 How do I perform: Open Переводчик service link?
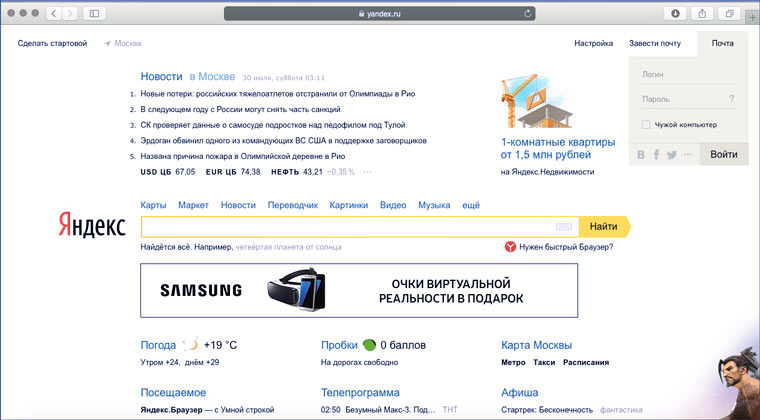tap(293, 205)
